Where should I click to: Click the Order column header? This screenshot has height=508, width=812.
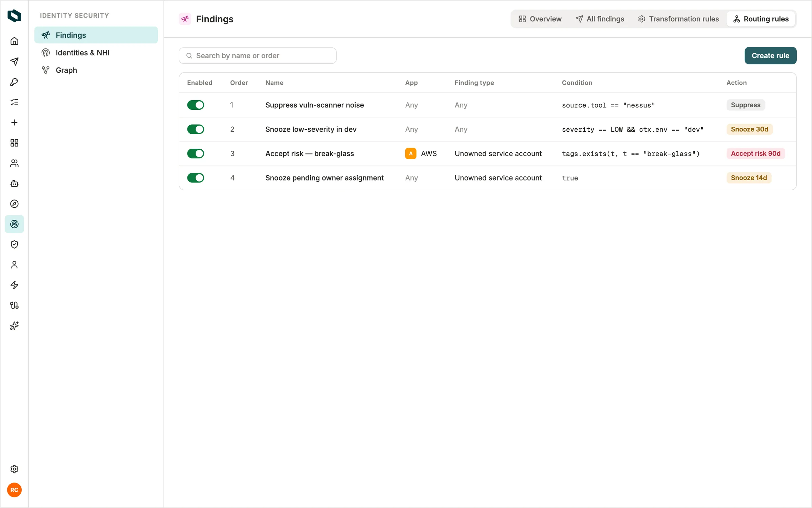coord(239,83)
